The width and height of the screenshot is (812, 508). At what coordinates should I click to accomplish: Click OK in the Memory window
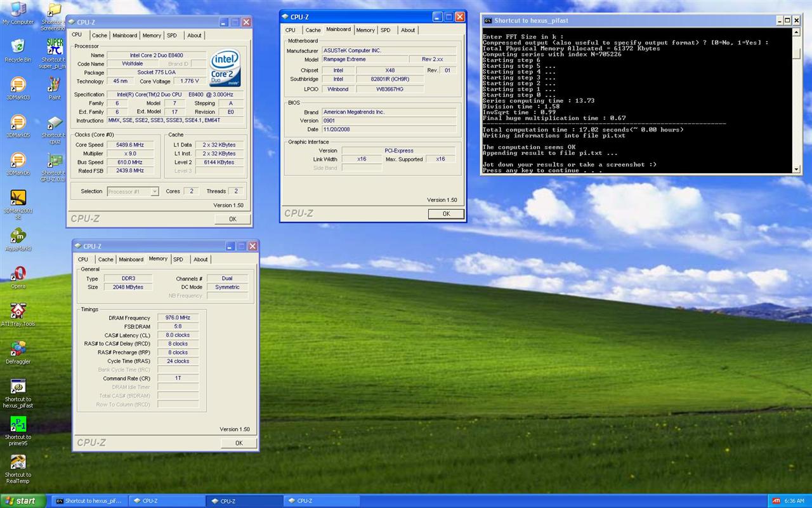(239, 443)
